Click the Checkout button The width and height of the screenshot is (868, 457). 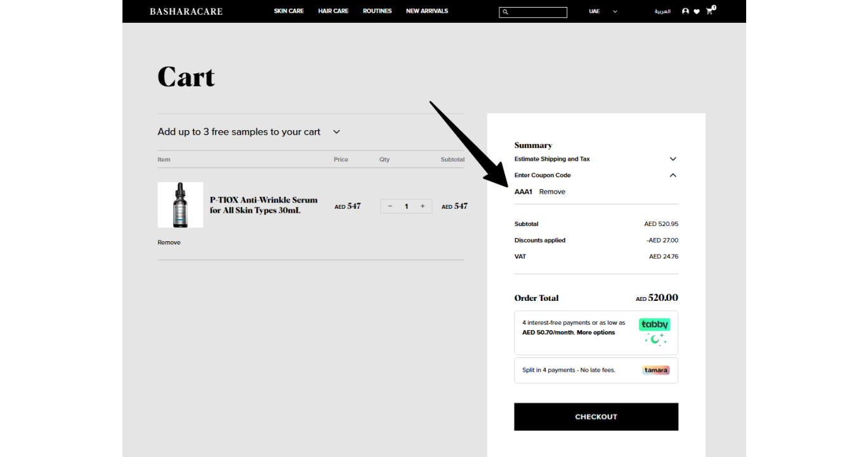tap(596, 417)
